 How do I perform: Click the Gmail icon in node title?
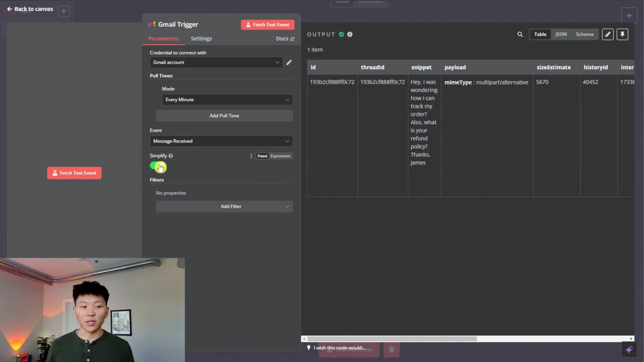(x=152, y=24)
